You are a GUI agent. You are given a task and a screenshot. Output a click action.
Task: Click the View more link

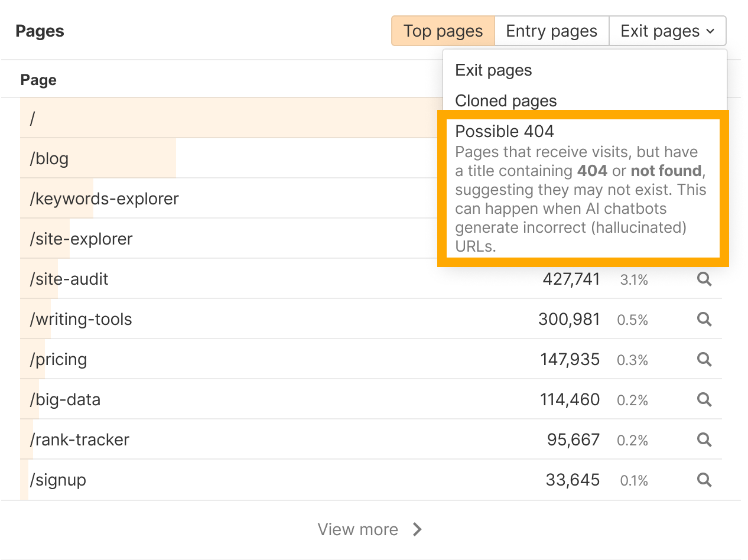coord(358,529)
